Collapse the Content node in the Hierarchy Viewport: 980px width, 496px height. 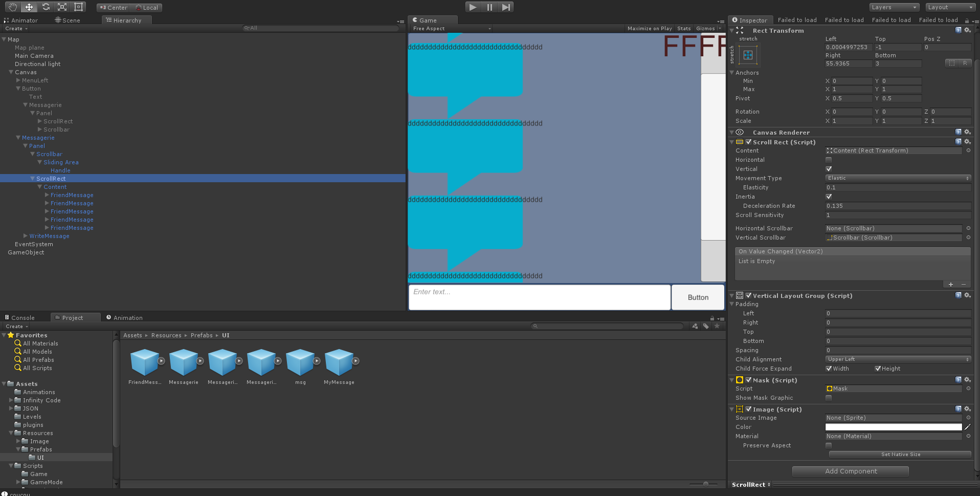coord(40,186)
